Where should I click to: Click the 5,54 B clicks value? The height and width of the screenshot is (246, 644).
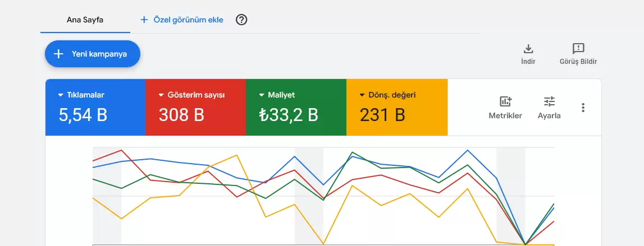(83, 115)
